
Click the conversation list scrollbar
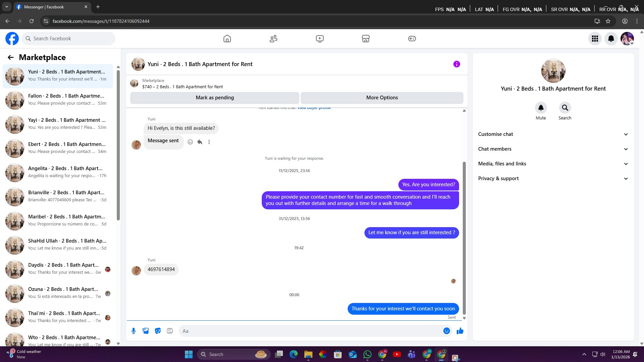tap(118, 145)
